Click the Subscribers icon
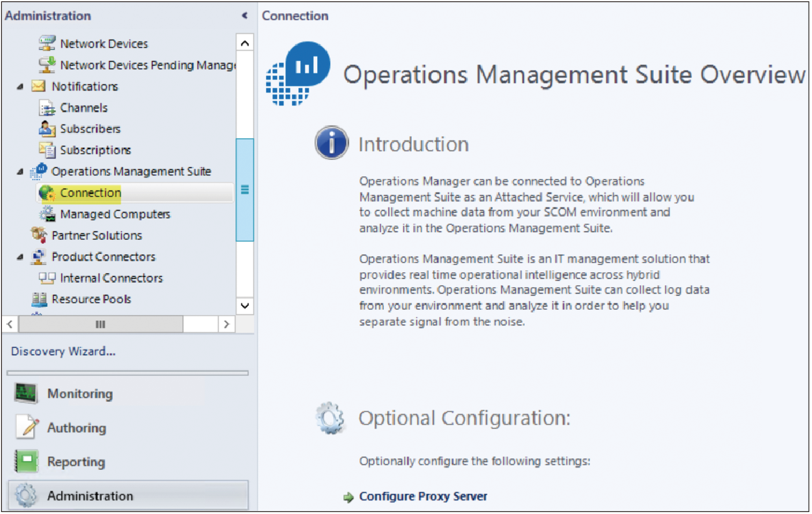The image size is (812, 514). 47,129
